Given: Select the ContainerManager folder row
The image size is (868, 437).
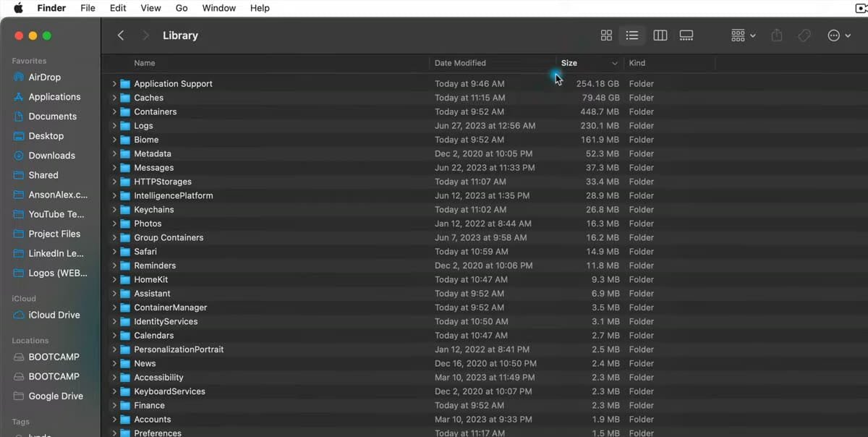Looking at the screenshot, I should click(485, 307).
